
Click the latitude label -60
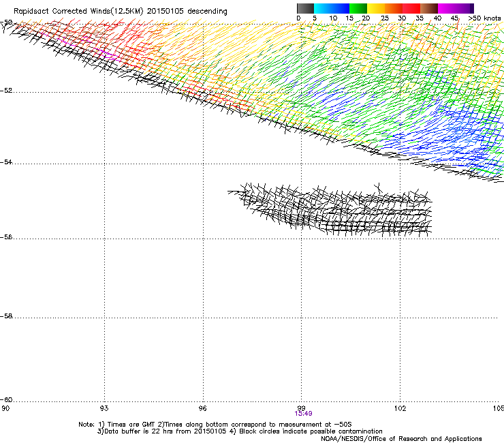click(x=6, y=399)
